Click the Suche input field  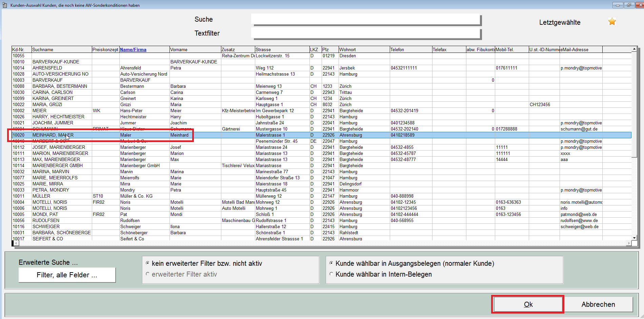[x=366, y=20]
